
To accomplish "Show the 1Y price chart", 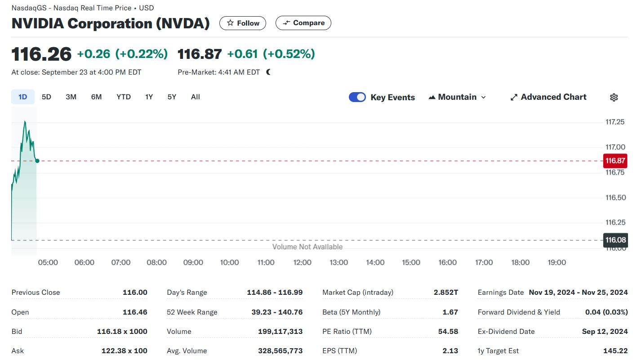I will coord(149,97).
